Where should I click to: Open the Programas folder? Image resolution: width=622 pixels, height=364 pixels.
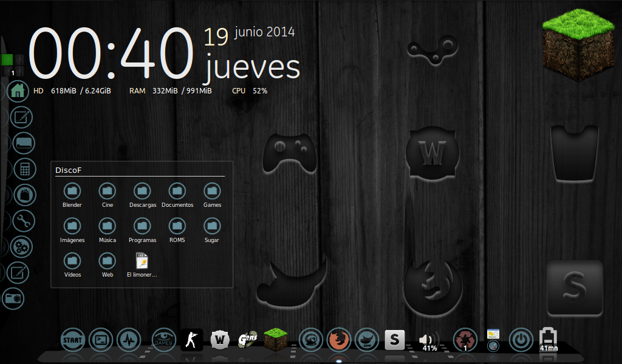point(142,231)
